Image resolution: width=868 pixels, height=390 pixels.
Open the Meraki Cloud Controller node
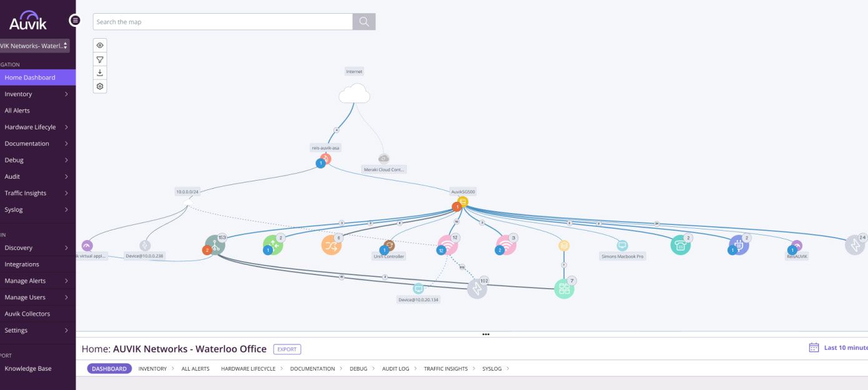383,157
